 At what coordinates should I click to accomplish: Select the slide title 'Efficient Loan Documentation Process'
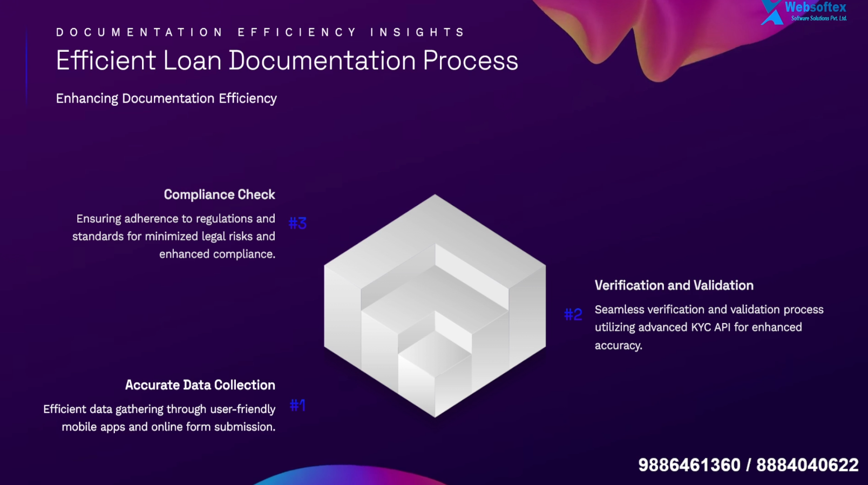(x=287, y=60)
